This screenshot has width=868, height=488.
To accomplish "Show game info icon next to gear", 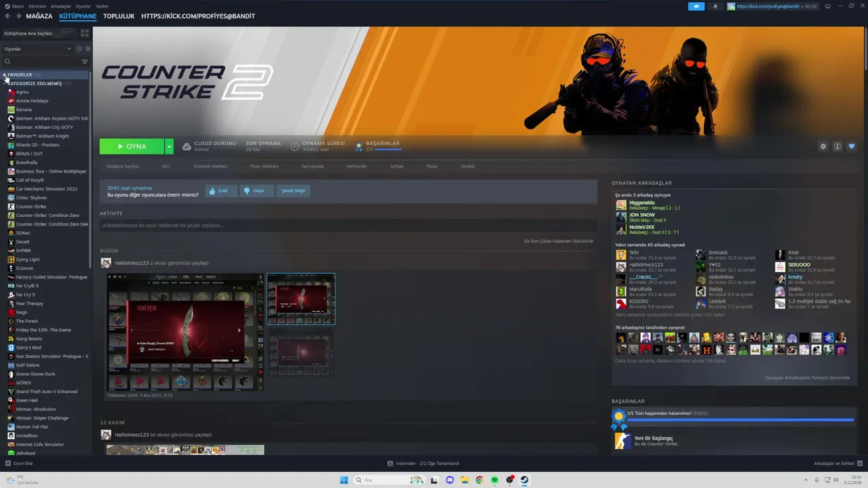I will (x=837, y=146).
